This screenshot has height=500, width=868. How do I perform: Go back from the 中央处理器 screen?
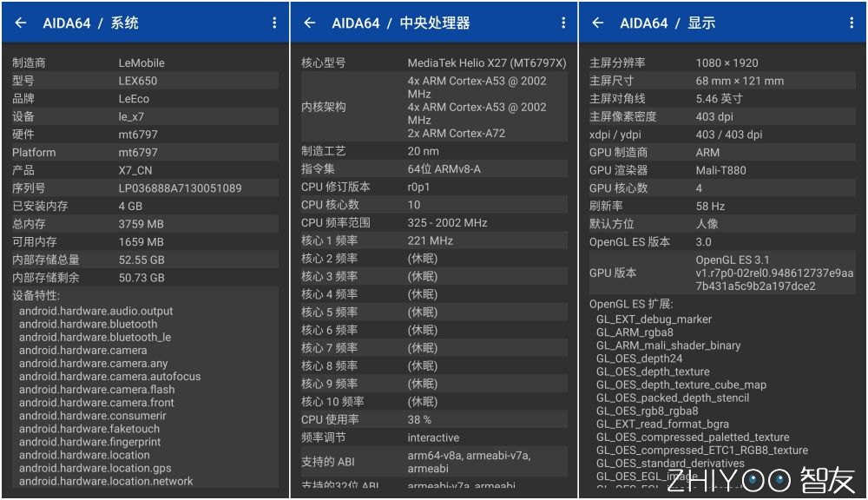click(x=310, y=23)
